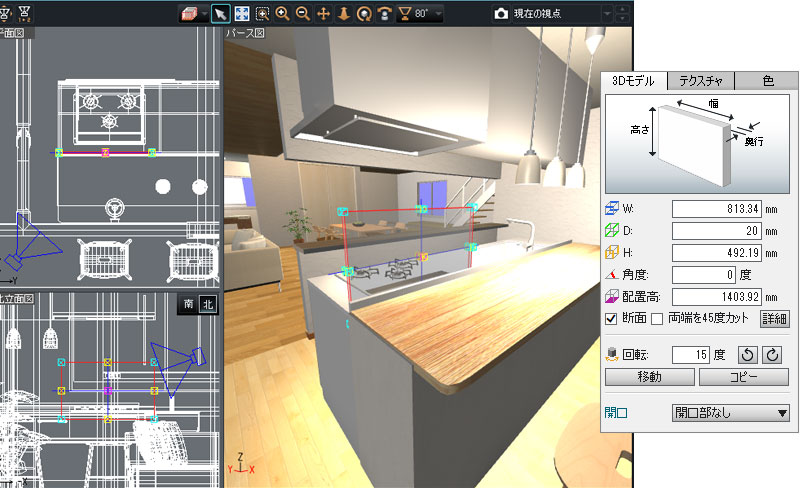Screen dimensions: 800x488
Task: Click the コピー button
Action: 743,377
